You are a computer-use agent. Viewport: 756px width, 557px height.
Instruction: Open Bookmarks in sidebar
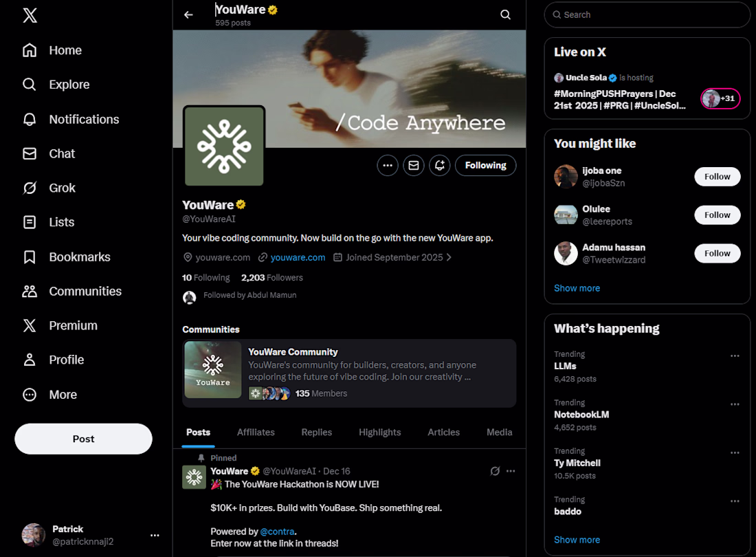tap(67, 256)
